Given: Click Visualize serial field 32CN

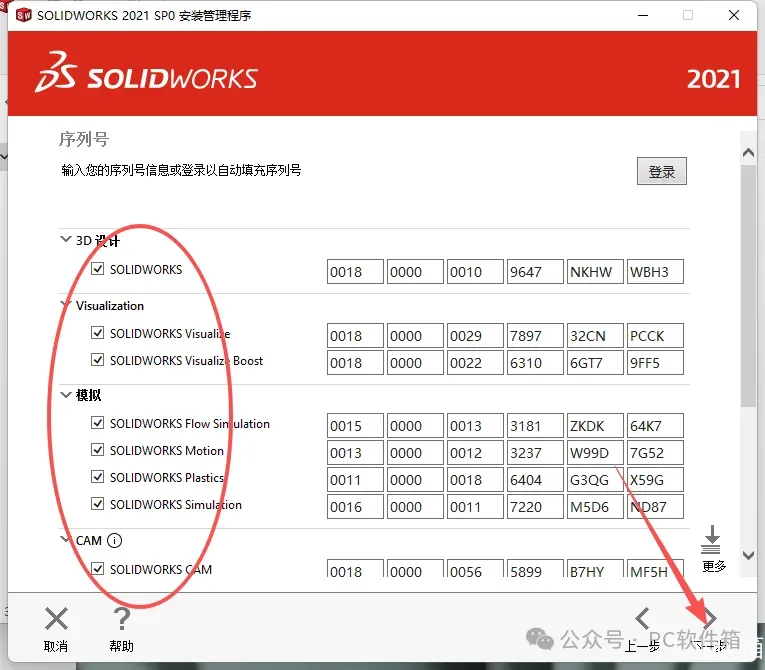Looking at the screenshot, I should [x=595, y=336].
